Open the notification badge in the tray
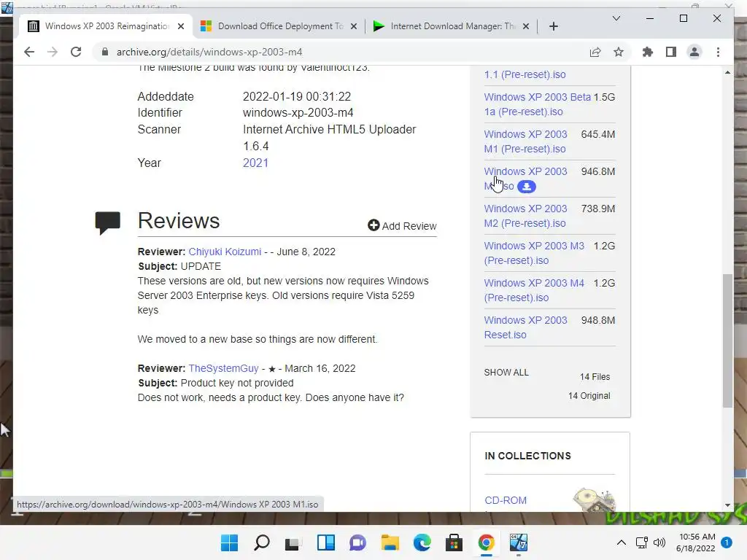747x560 pixels. (x=727, y=542)
